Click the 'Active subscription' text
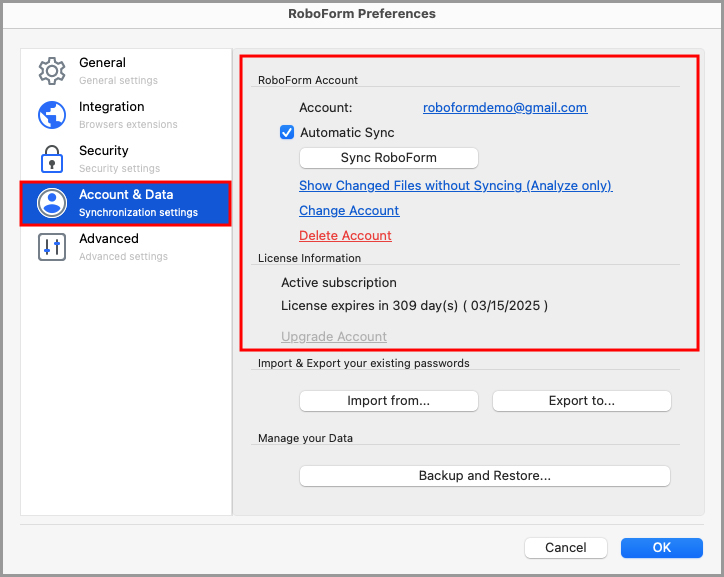The width and height of the screenshot is (724, 577). [x=339, y=282]
